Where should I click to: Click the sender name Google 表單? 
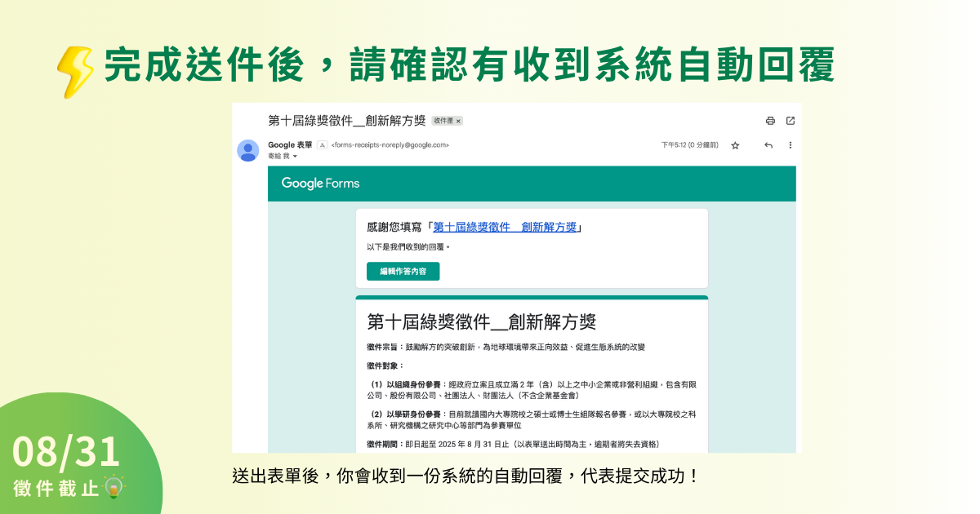click(290, 144)
